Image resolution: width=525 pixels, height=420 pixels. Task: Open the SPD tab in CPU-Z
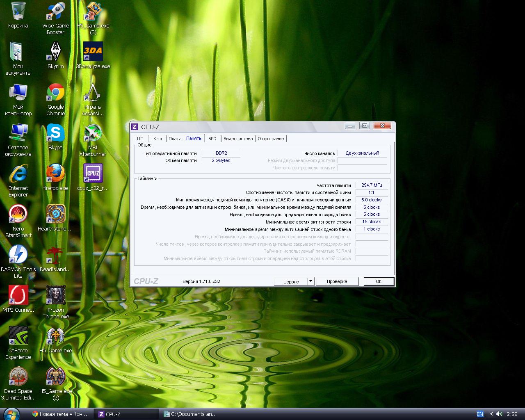pos(212,139)
